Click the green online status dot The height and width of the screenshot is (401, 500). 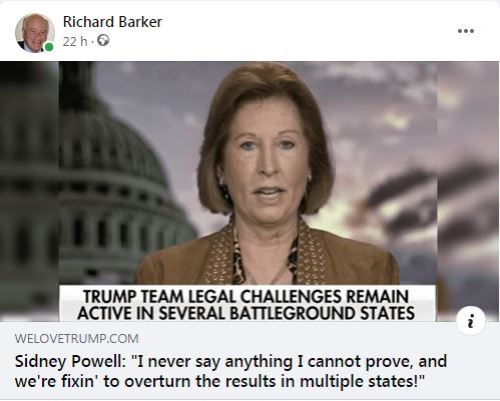pyautogui.click(x=49, y=47)
